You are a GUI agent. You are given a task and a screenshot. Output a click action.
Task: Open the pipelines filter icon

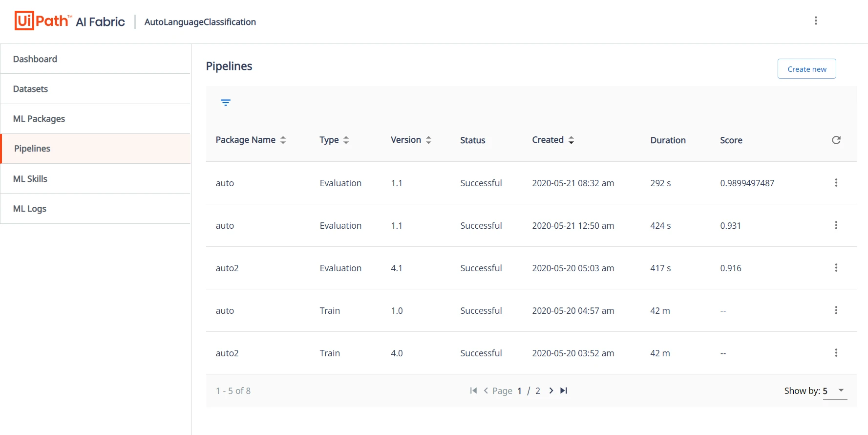click(226, 103)
